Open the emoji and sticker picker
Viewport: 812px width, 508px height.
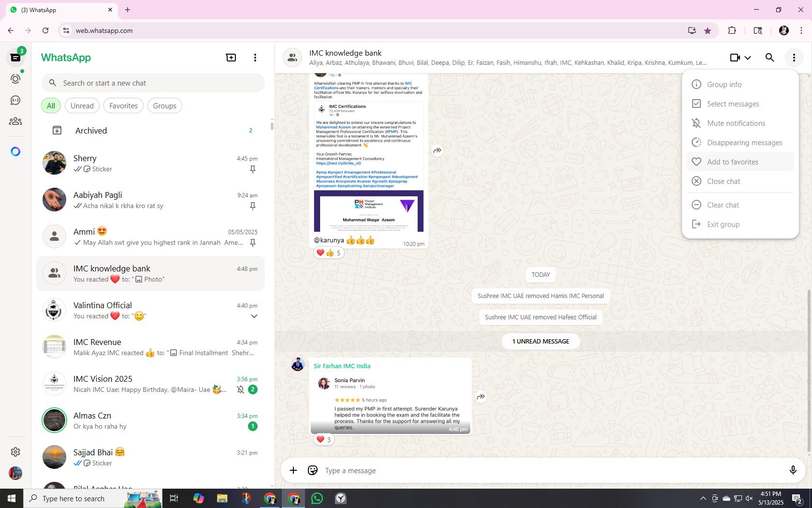[313, 470]
